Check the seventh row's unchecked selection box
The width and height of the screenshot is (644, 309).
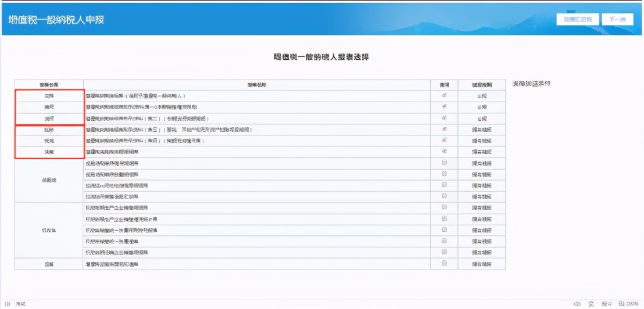point(444,163)
